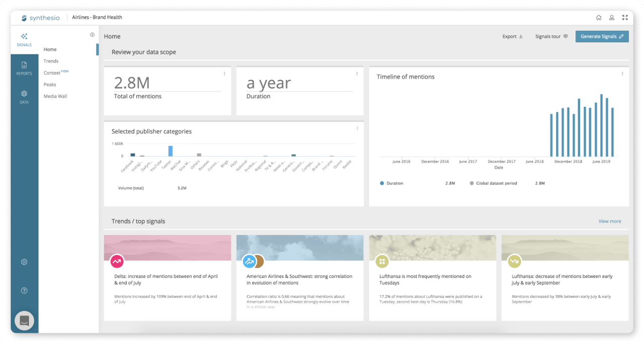Click the 3.2M volume value
Viewport: 644px width, 344px height.
182,188
